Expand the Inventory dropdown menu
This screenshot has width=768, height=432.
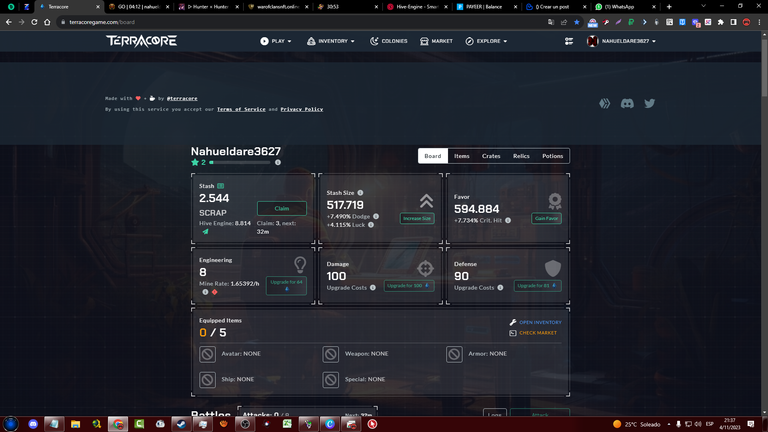pos(331,41)
